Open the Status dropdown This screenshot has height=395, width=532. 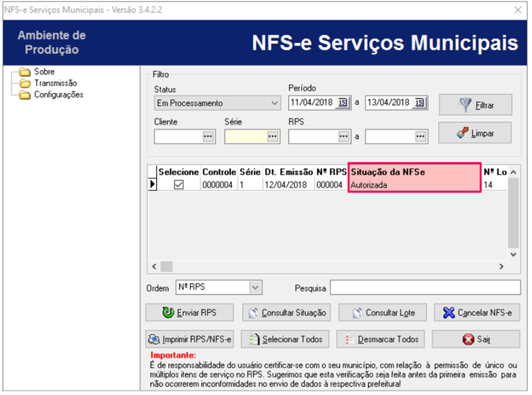click(x=275, y=103)
